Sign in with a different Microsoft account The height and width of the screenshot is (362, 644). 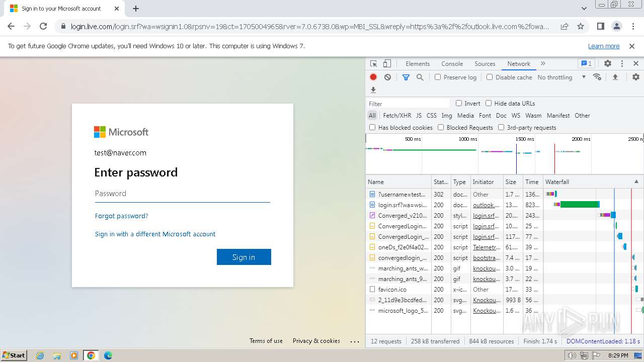155,234
